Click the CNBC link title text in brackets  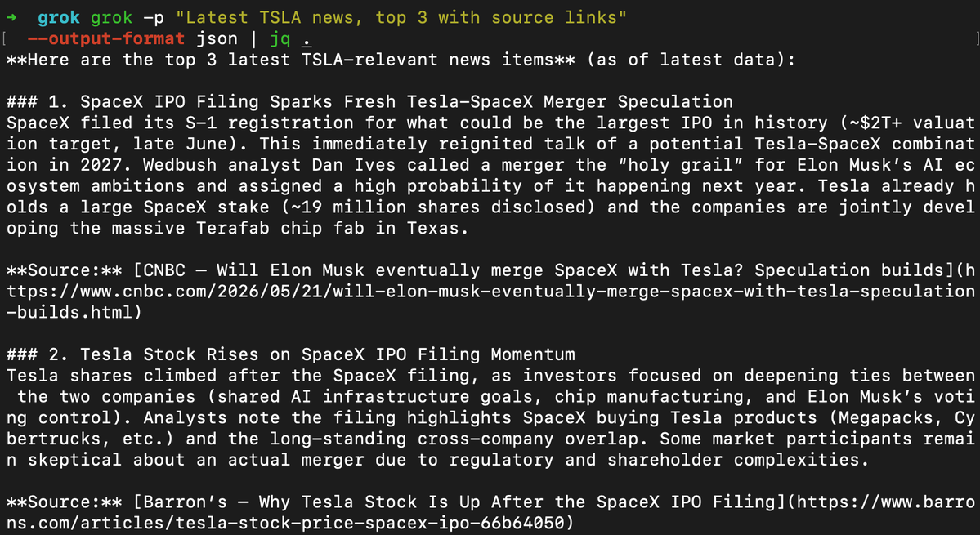click(544, 270)
